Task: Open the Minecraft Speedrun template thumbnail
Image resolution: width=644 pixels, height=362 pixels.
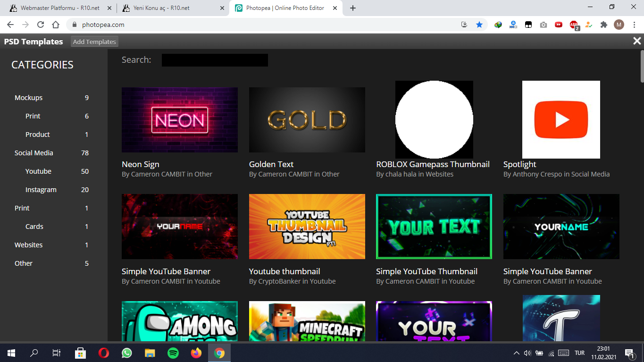Action: click(x=307, y=321)
